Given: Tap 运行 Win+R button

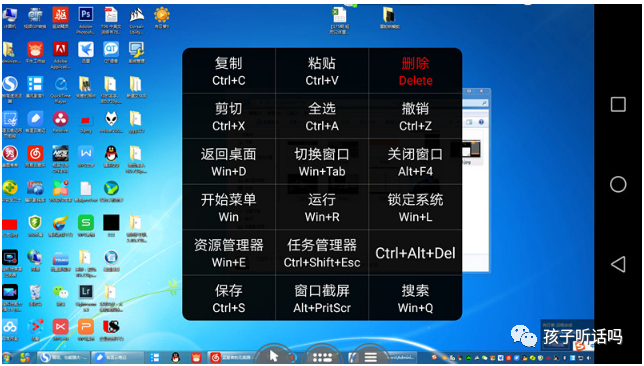Looking at the screenshot, I should [322, 207].
